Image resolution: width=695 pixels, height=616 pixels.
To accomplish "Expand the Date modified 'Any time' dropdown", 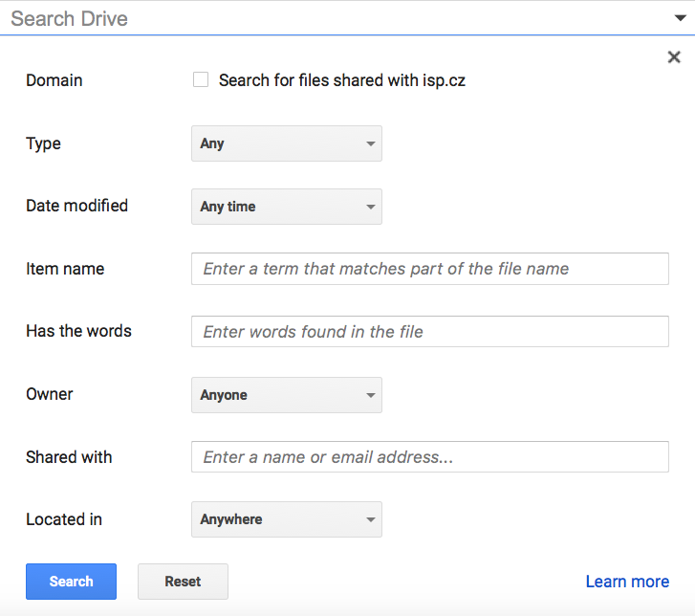I will (x=287, y=207).
